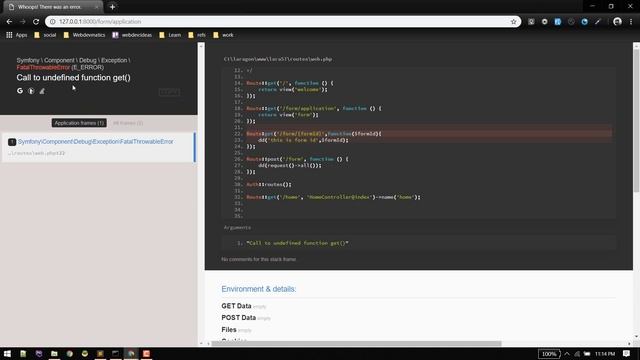
Task: Select the Application frames tab
Action: point(79,123)
